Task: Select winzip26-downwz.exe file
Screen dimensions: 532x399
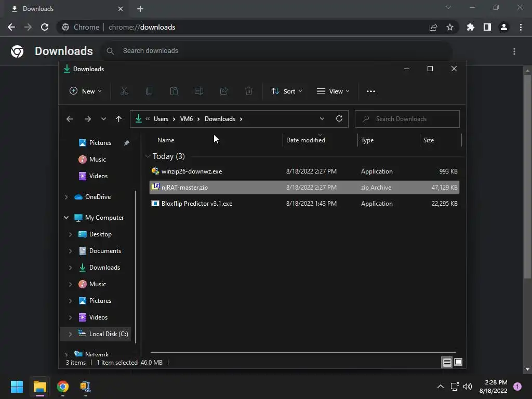Action: point(304,171)
